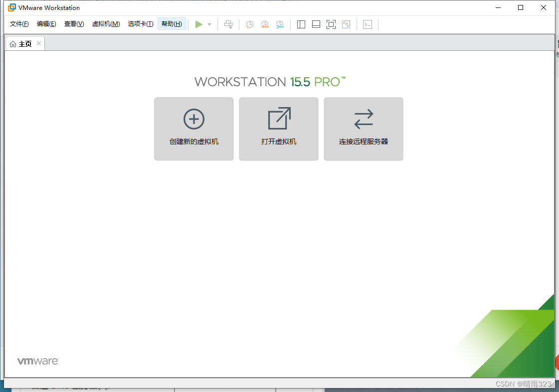The height and width of the screenshot is (392, 559).
Task: Click the Send Ctrl+Alt+Del toolbar icon
Action: coord(228,24)
